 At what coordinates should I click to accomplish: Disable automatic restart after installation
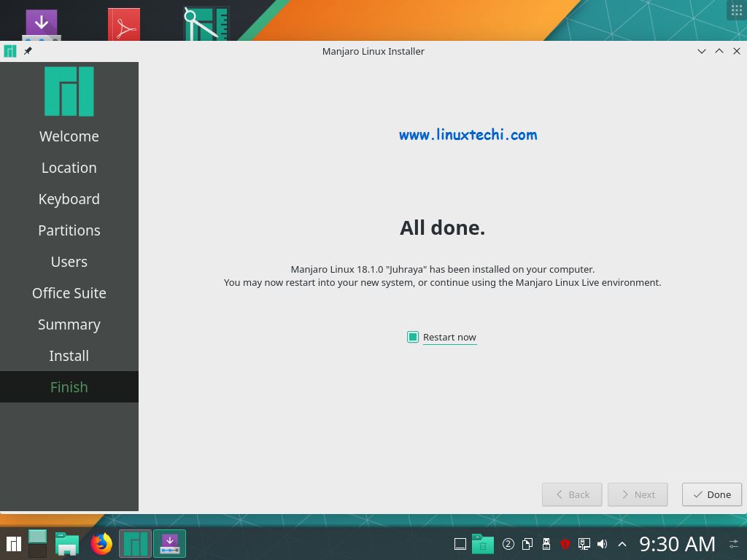(x=413, y=337)
